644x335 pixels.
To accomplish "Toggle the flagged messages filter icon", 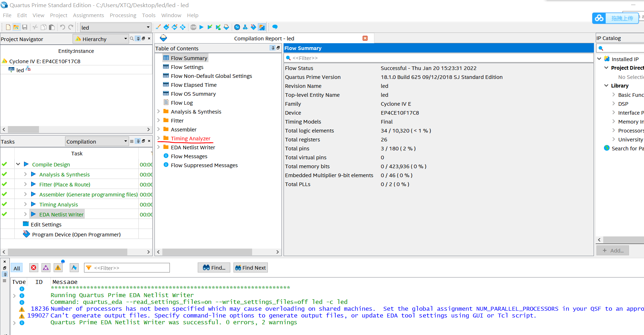I will coord(74,267).
